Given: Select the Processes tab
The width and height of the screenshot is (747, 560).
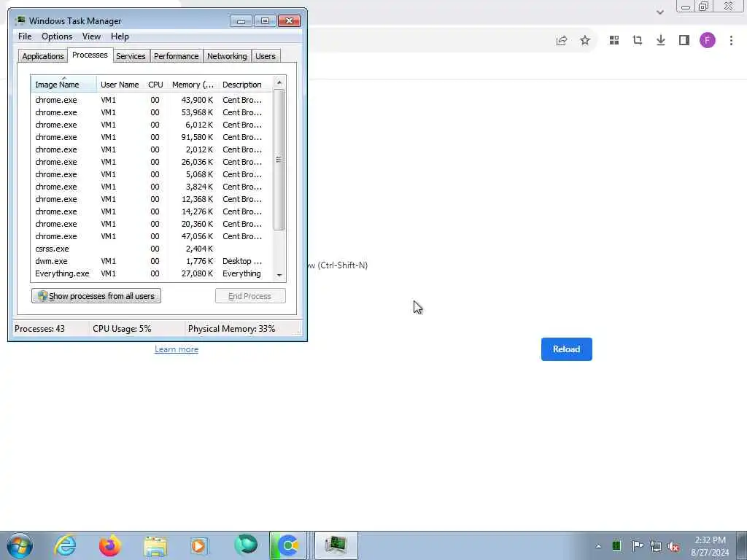Looking at the screenshot, I should click(x=90, y=55).
